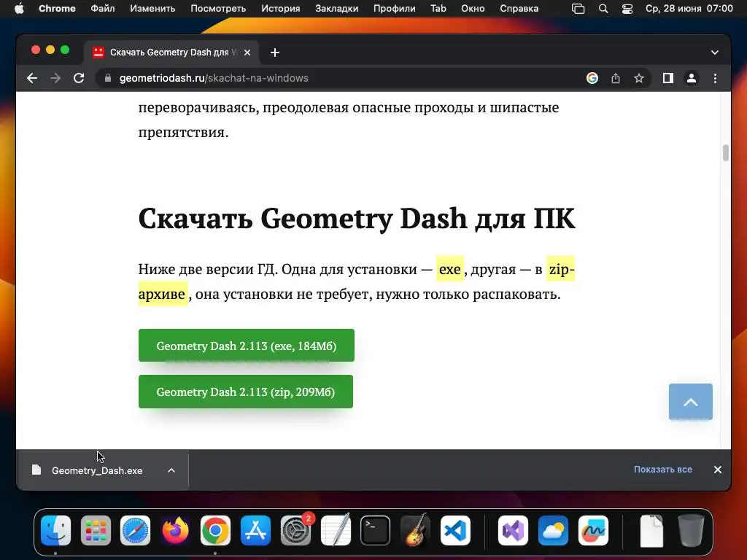This screenshot has width=747, height=560.
Task: Launch Firefox from the dock
Action: [175, 530]
